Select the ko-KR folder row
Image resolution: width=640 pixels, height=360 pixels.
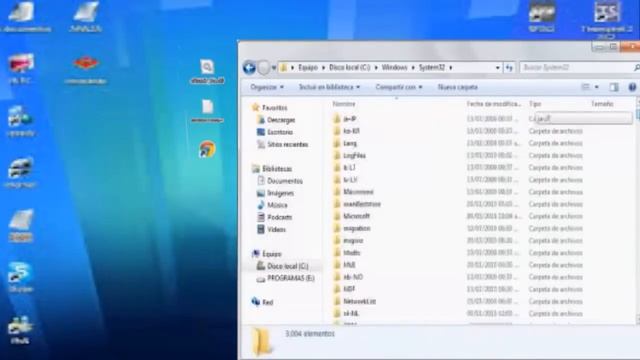(x=457, y=131)
